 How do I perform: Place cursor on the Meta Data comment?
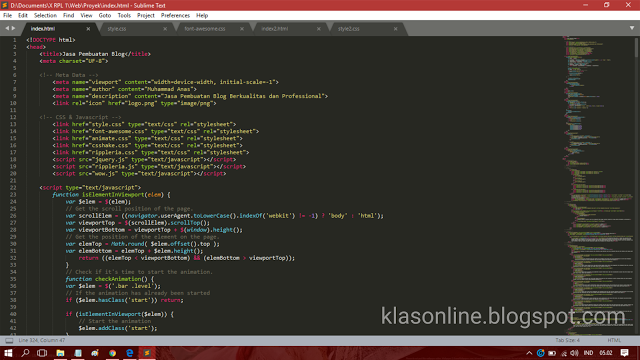pyautogui.click(x=69, y=75)
